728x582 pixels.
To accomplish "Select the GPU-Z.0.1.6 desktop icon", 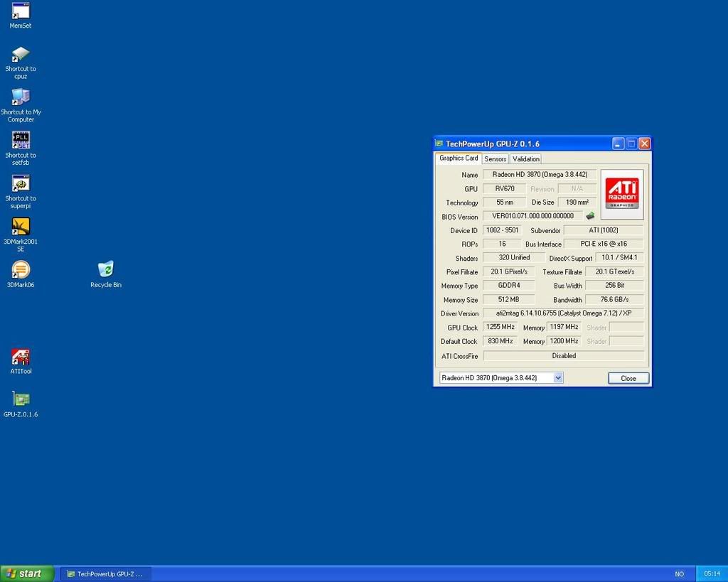I will point(21,404).
